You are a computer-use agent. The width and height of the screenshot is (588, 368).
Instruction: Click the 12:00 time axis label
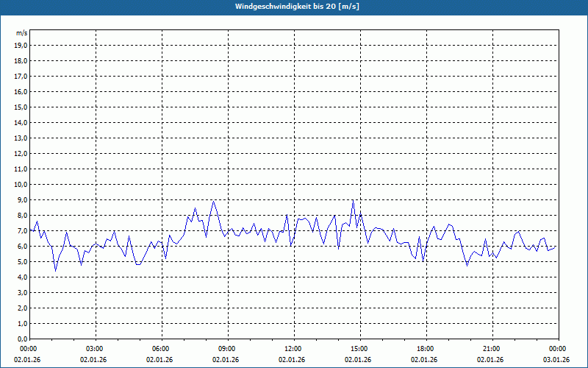pos(293,349)
